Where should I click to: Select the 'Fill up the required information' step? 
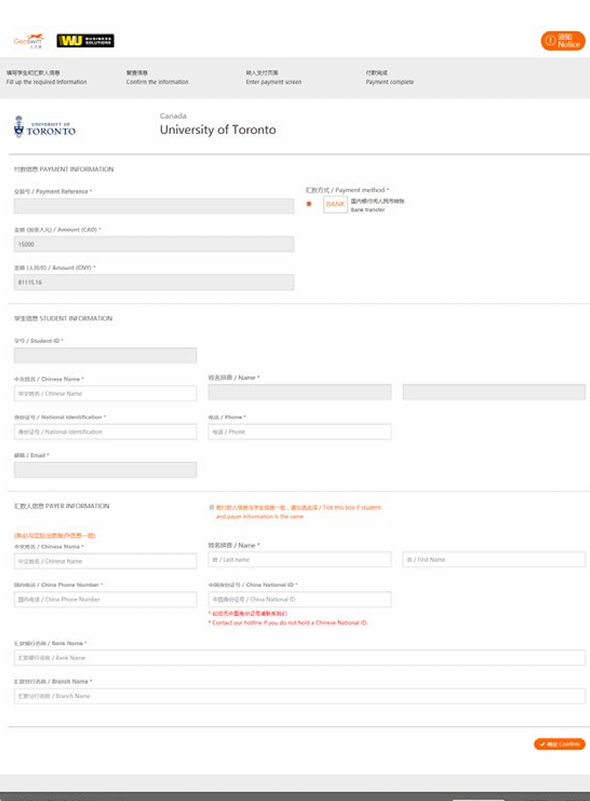[x=46, y=78]
